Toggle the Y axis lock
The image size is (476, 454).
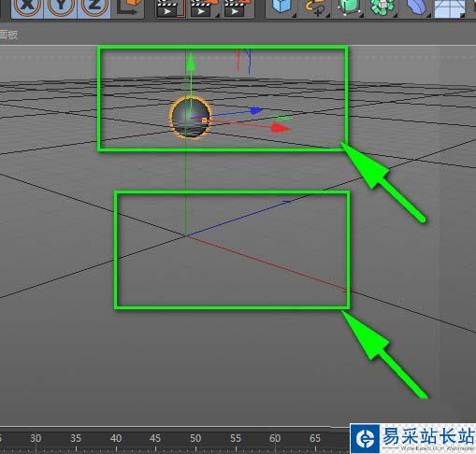click(x=61, y=7)
